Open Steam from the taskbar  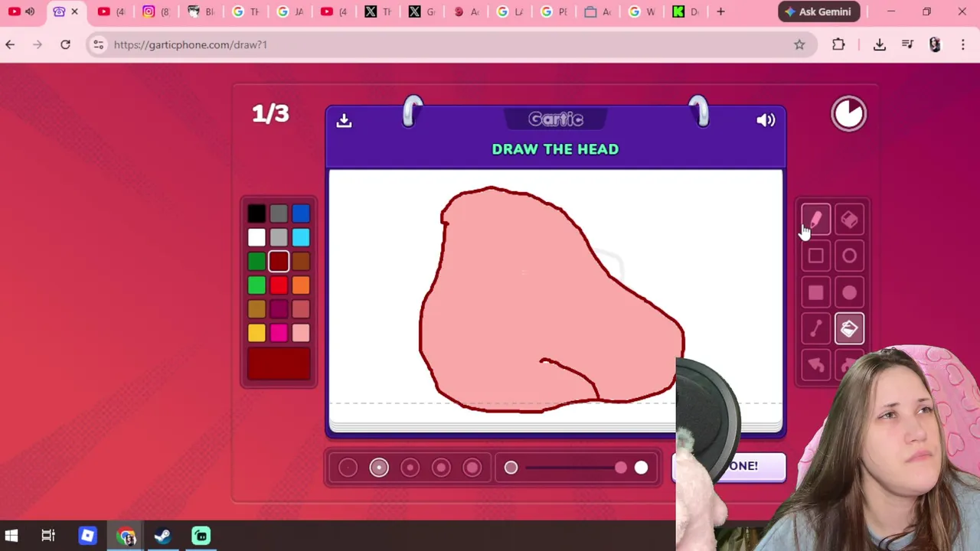click(162, 536)
